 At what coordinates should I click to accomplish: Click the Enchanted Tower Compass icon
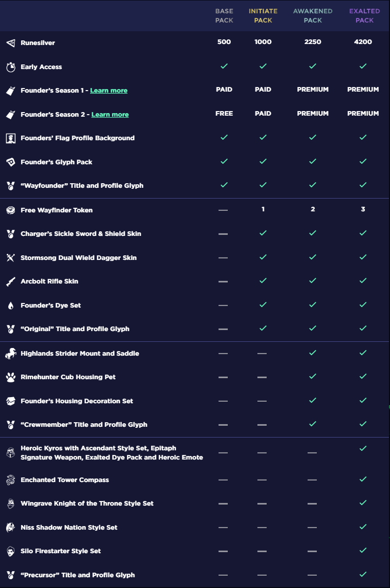click(x=11, y=480)
